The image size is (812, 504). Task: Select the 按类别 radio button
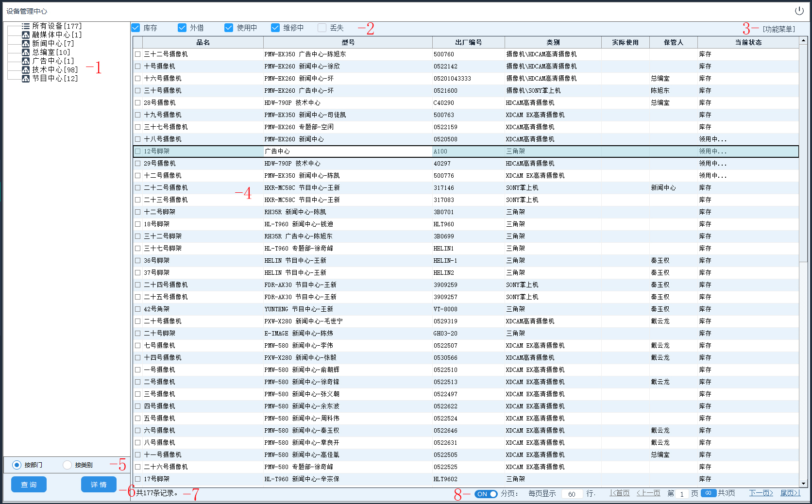(x=68, y=465)
